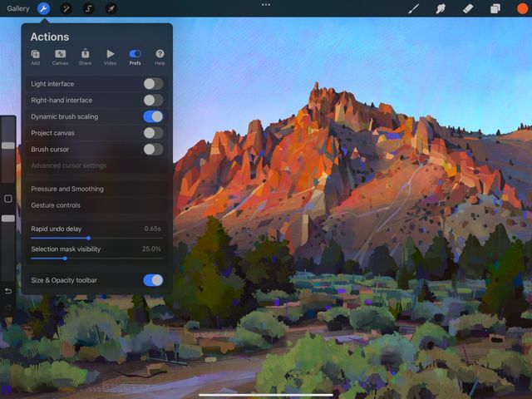
Task: Activate the Transform arrow tool
Action: (x=111, y=8)
